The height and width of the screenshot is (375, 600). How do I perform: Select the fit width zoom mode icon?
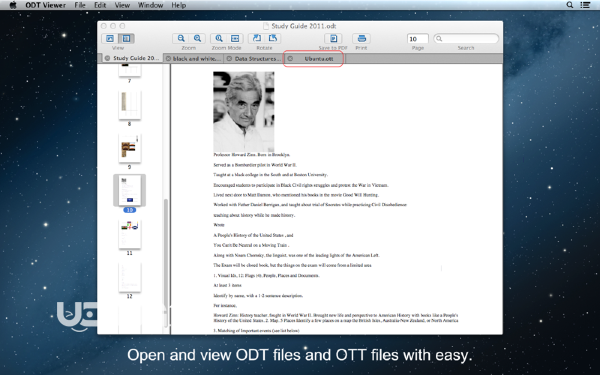[235, 38]
